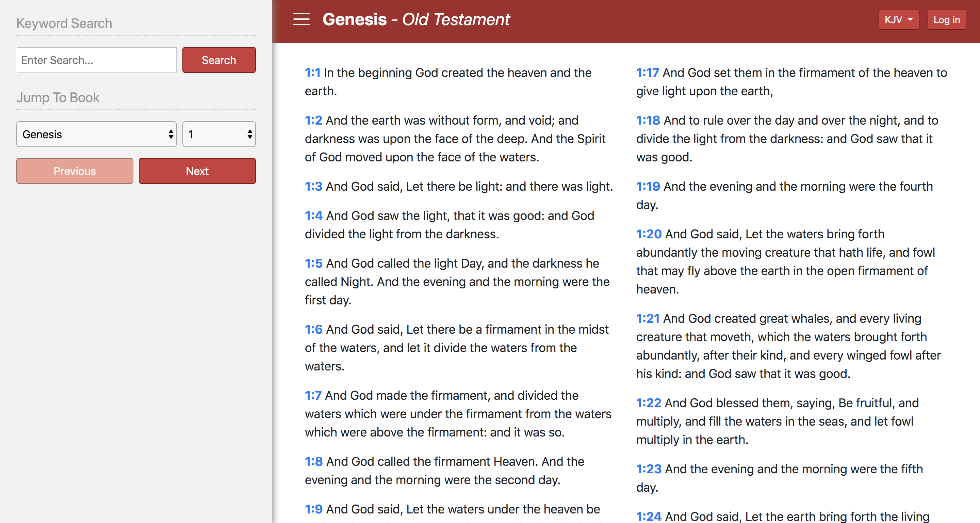980x523 pixels.
Task: Select verse link 1:7
Action: point(313,396)
